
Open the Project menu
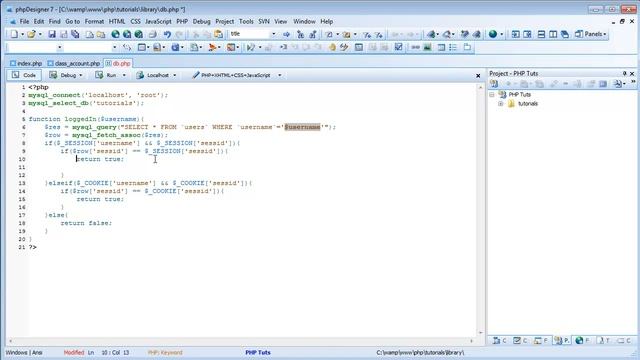coord(224,22)
